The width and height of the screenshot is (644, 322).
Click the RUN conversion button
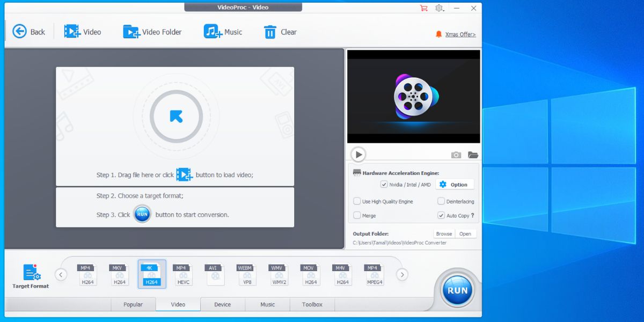pyautogui.click(x=457, y=290)
